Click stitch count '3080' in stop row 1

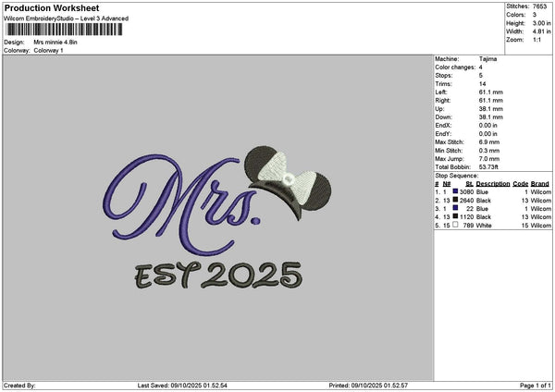(466, 192)
